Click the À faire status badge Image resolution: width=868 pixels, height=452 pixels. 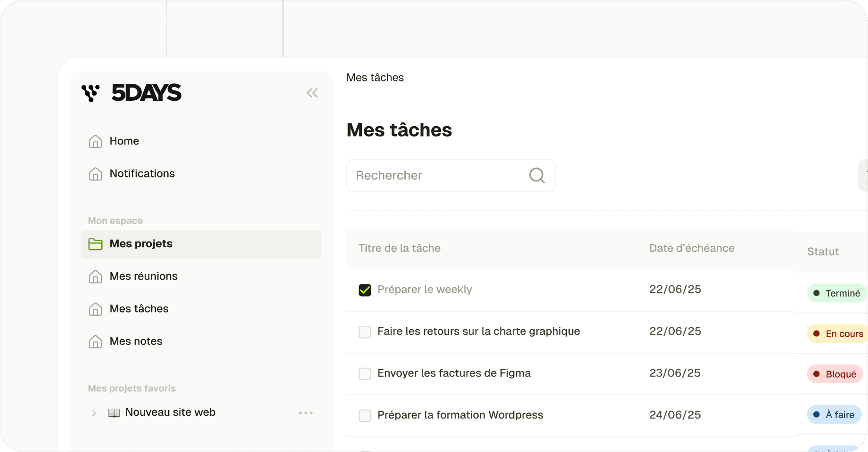tap(834, 414)
